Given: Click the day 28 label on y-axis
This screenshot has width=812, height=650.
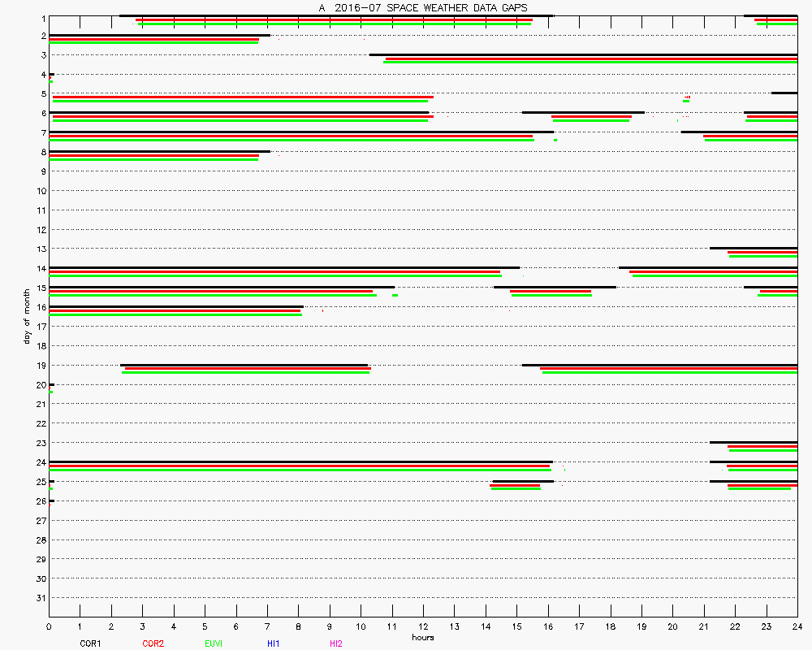Looking at the screenshot, I should pyautogui.click(x=40, y=539).
